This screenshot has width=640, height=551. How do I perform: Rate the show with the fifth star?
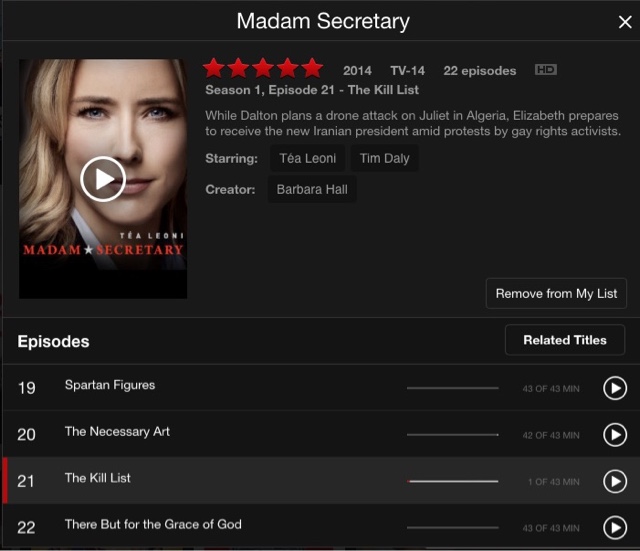(x=313, y=68)
